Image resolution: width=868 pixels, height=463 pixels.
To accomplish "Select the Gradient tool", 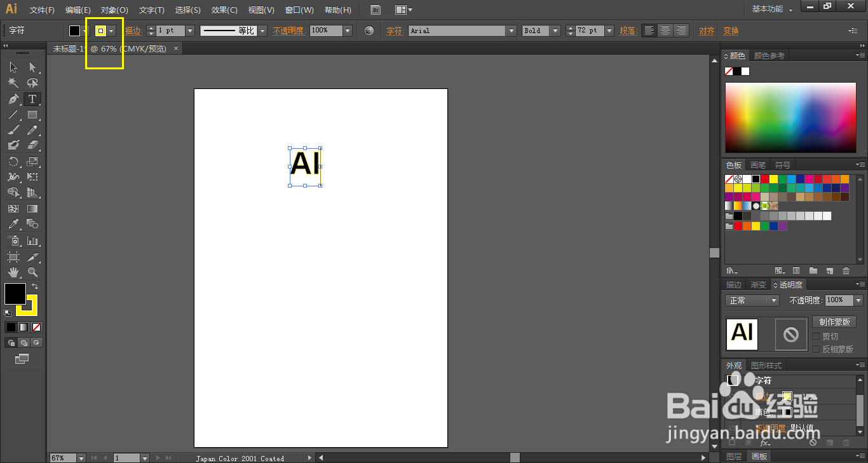I will pos(32,209).
